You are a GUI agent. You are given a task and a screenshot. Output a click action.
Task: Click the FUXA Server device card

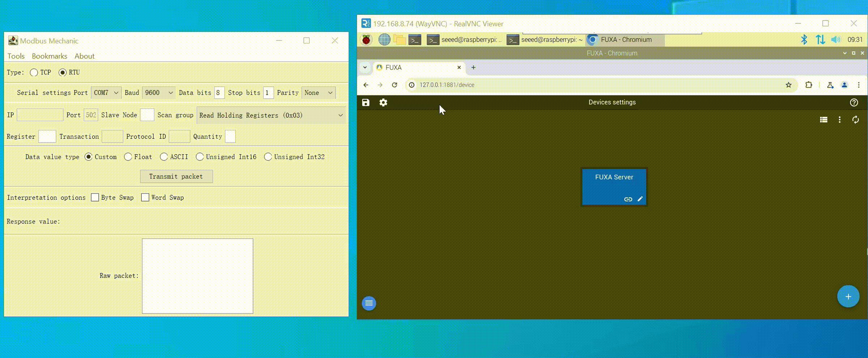coord(614,187)
